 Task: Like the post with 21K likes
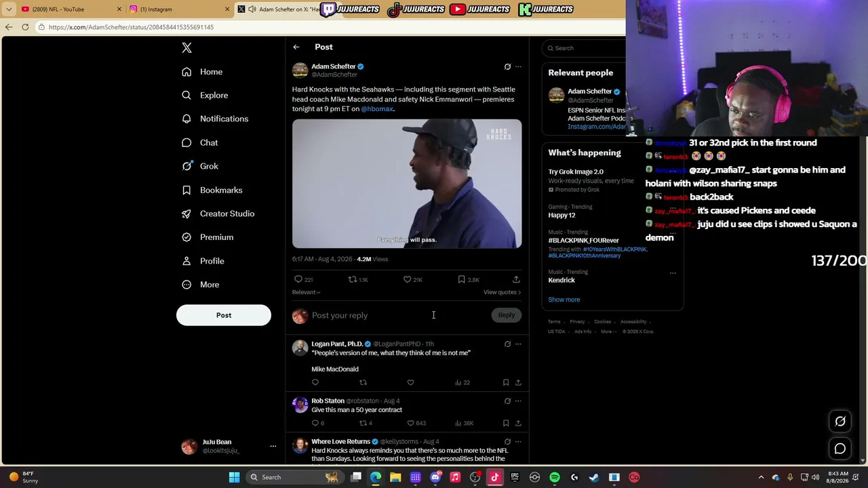coord(412,279)
